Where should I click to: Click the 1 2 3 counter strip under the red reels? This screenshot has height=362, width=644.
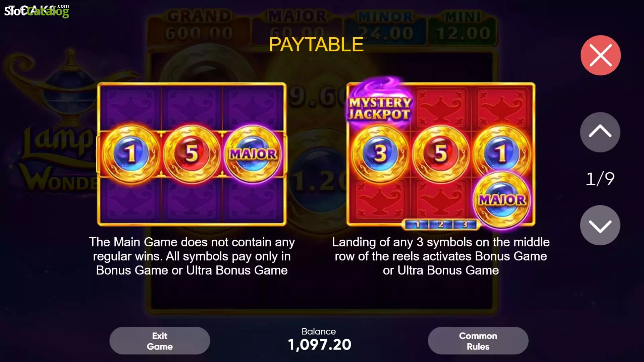tap(441, 225)
